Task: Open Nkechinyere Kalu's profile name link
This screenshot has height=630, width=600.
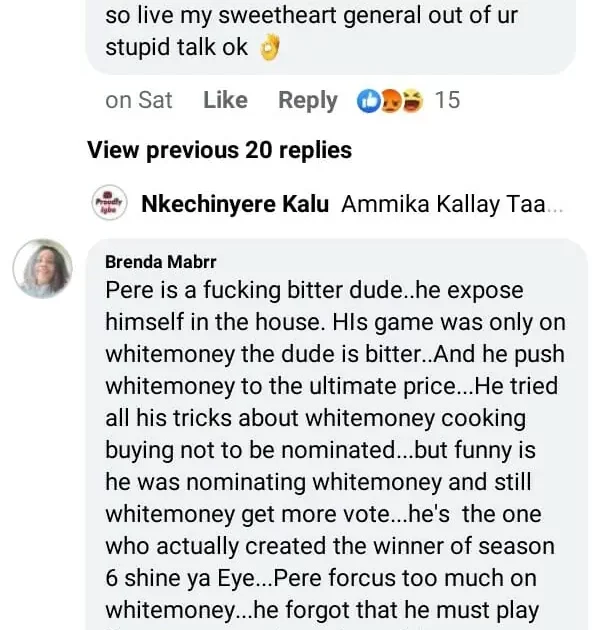Action: point(235,204)
